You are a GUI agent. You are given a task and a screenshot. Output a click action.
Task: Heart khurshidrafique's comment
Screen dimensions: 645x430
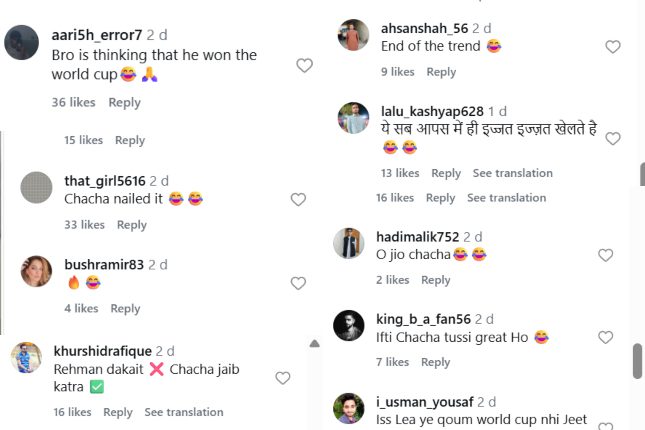(282, 378)
